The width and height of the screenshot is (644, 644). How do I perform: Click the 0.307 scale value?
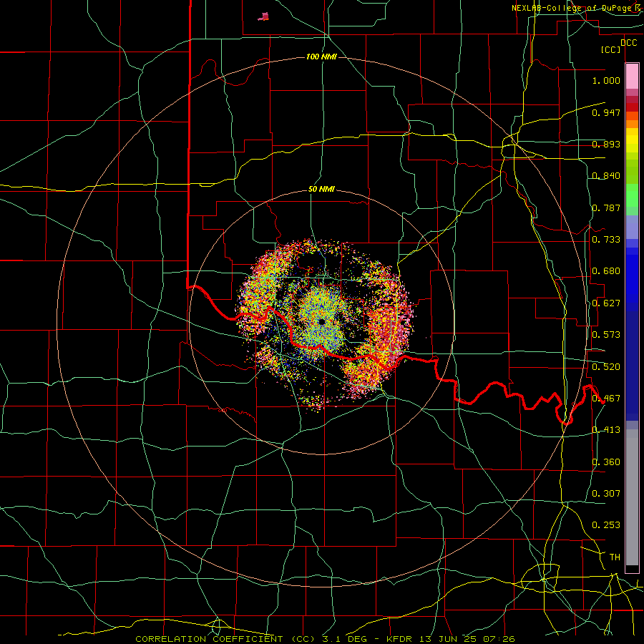point(606,494)
